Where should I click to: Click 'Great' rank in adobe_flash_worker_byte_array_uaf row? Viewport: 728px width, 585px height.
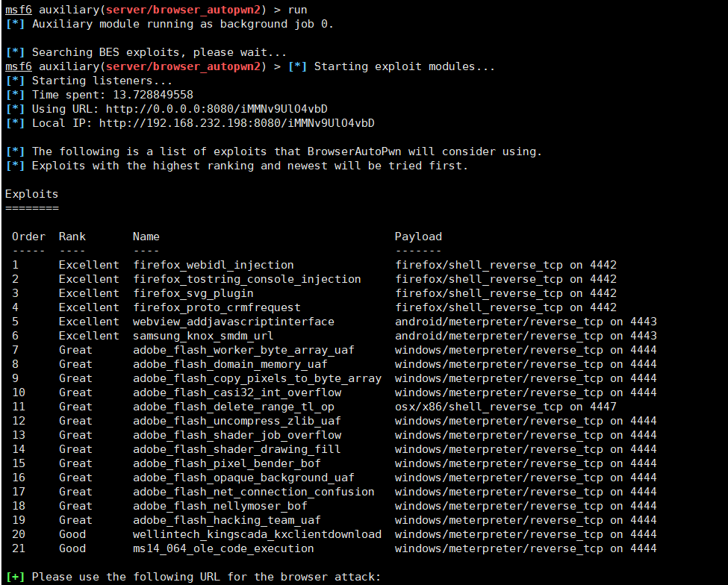click(x=75, y=350)
